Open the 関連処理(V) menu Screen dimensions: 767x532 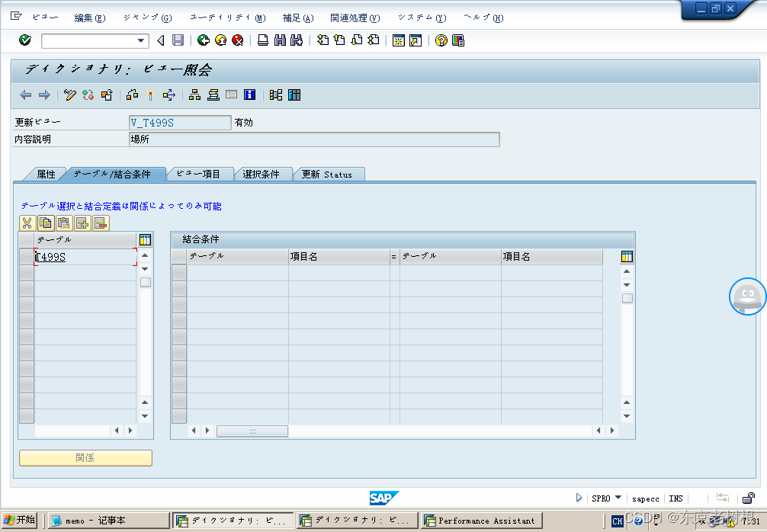(x=355, y=18)
